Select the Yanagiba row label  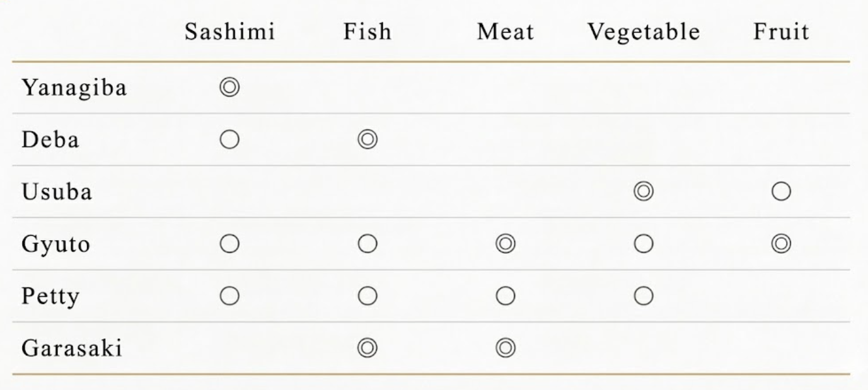pos(74,88)
